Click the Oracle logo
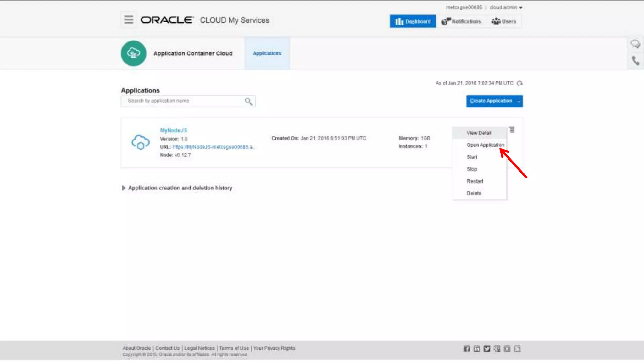644x362 pixels. click(167, 20)
